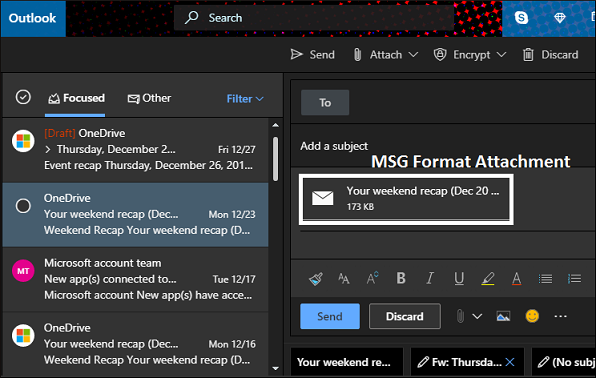Click the format painter icon

click(316, 279)
